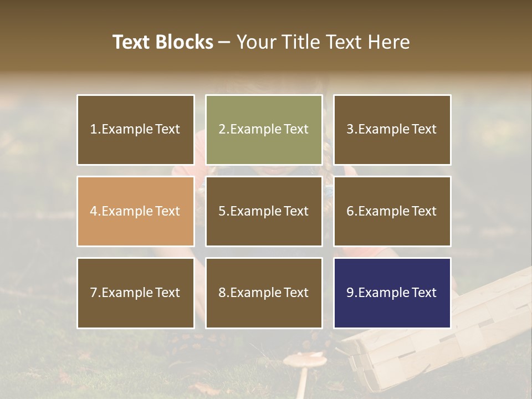Click the blurred background left of block 4
This screenshot has height=399, width=532.
pyautogui.click(x=39, y=211)
